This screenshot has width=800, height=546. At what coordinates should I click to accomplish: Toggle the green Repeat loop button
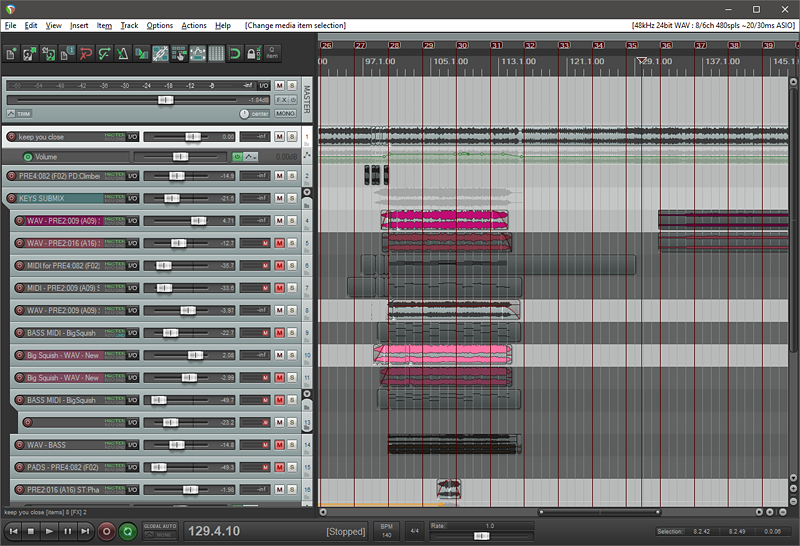pyautogui.click(x=127, y=531)
